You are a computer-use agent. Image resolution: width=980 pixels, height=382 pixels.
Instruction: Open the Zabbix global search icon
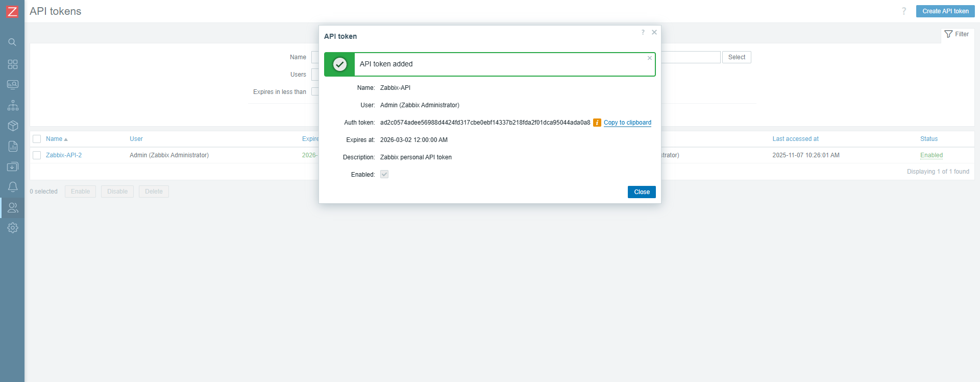tap(12, 42)
